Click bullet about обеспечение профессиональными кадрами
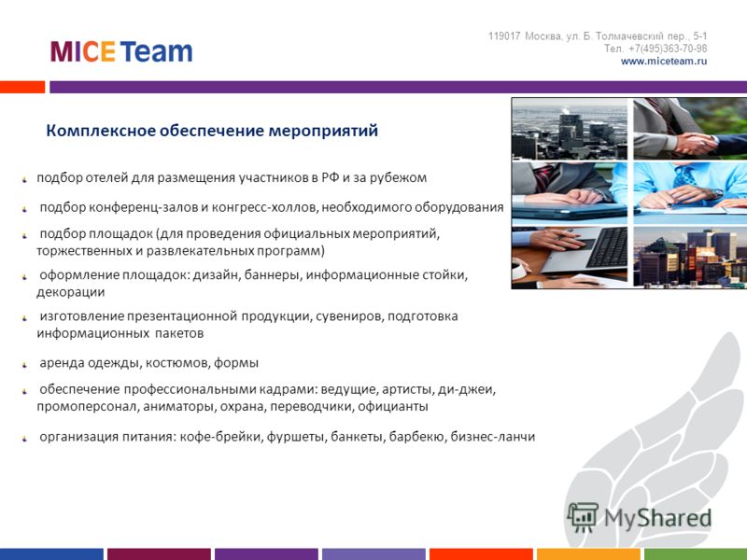Image resolution: width=747 pixels, height=560 pixels. click(266, 398)
